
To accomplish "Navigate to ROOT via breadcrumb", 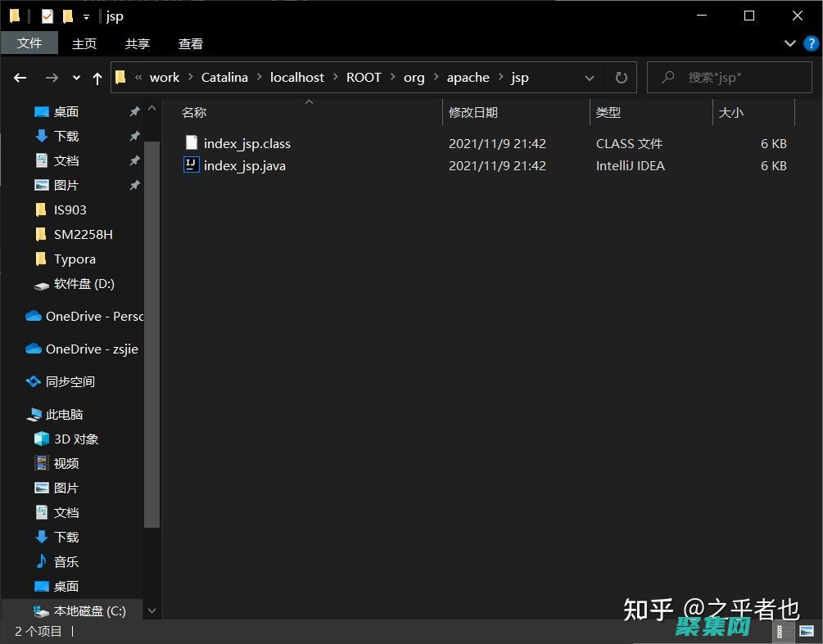I will [x=364, y=77].
